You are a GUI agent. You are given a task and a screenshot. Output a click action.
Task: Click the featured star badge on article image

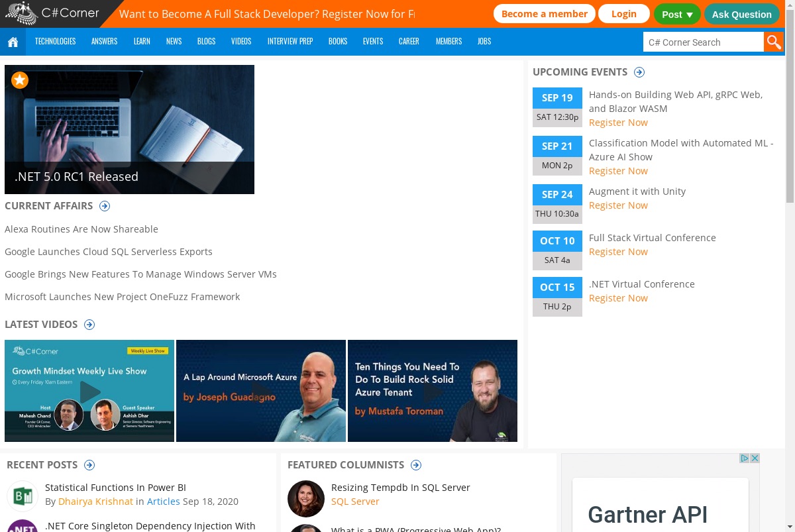[20, 80]
